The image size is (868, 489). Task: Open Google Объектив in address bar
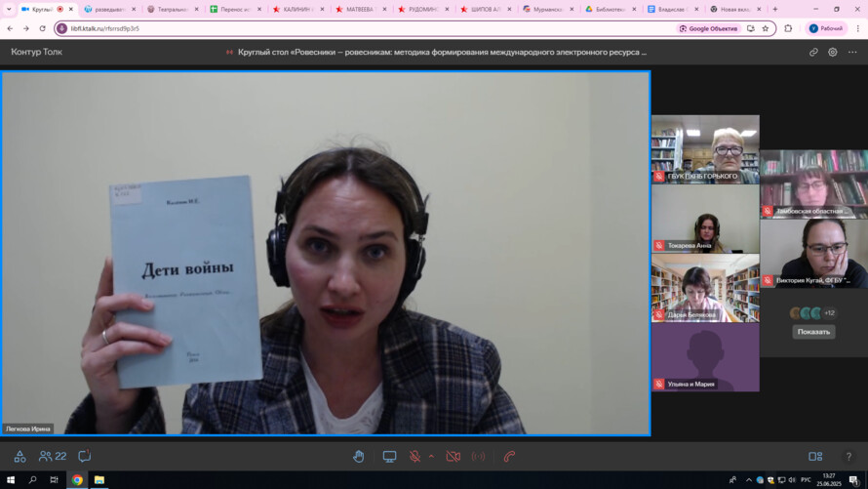click(709, 28)
